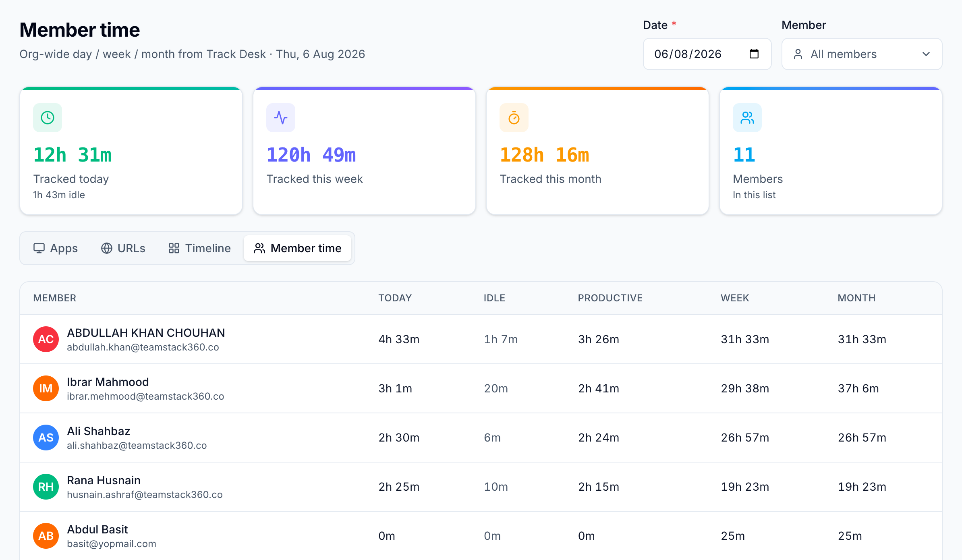Switch to the Apps tab

56,248
